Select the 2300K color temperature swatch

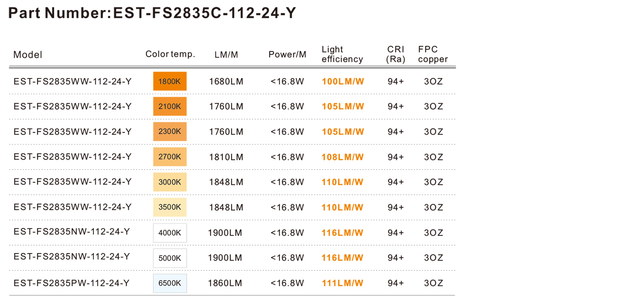click(x=170, y=131)
